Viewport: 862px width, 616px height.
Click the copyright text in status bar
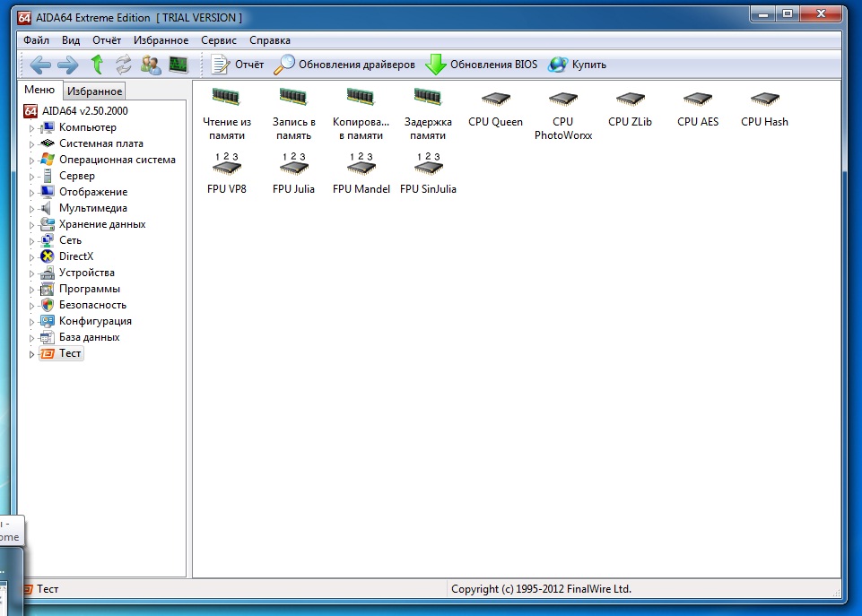[x=541, y=589]
